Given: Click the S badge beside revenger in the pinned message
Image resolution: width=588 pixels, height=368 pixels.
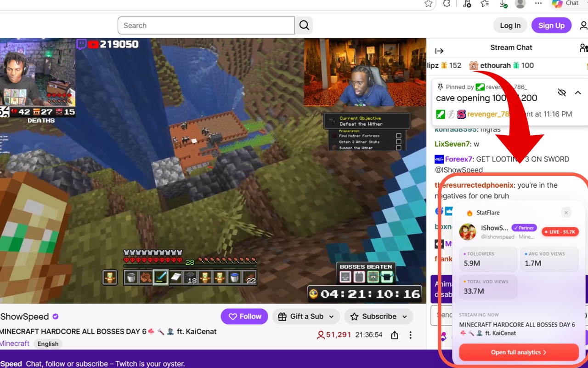Looking at the screenshot, I should tap(461, 114).
